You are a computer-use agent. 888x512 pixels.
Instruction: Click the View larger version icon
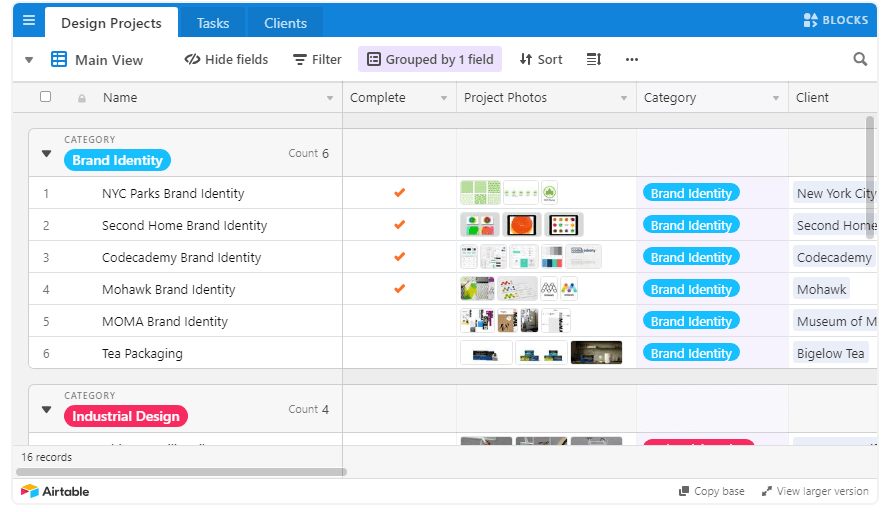(767, 491)
